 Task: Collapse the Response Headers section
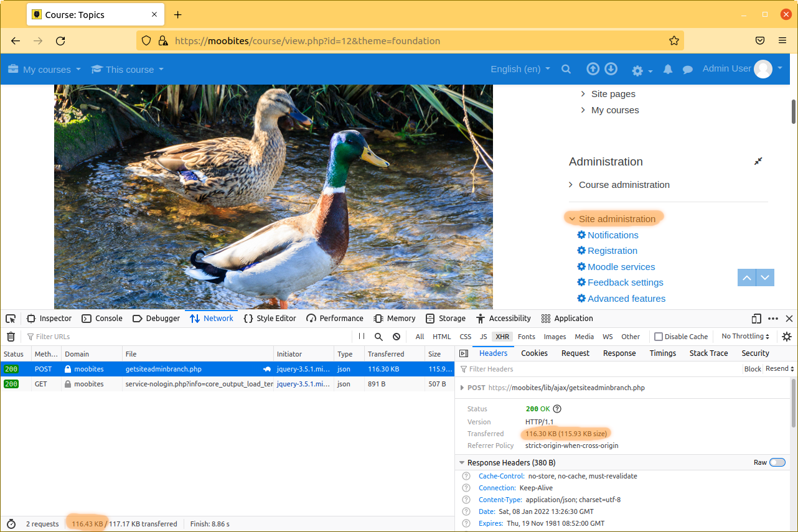pyautogui.click(x=462, y=463)
